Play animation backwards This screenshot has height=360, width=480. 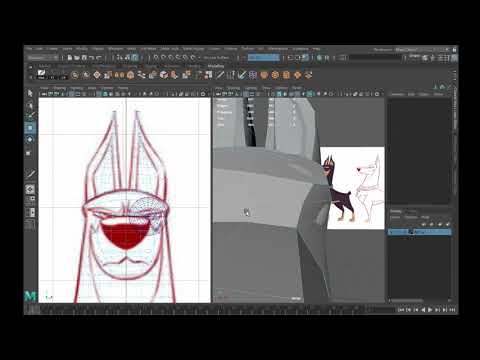(423, 310)
